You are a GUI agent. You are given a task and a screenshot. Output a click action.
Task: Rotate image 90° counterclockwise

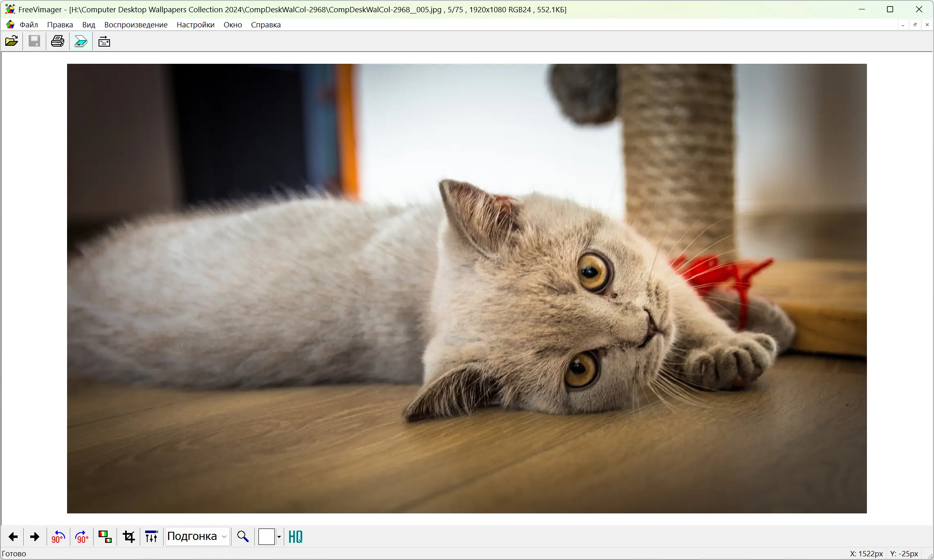click(58, 537)
